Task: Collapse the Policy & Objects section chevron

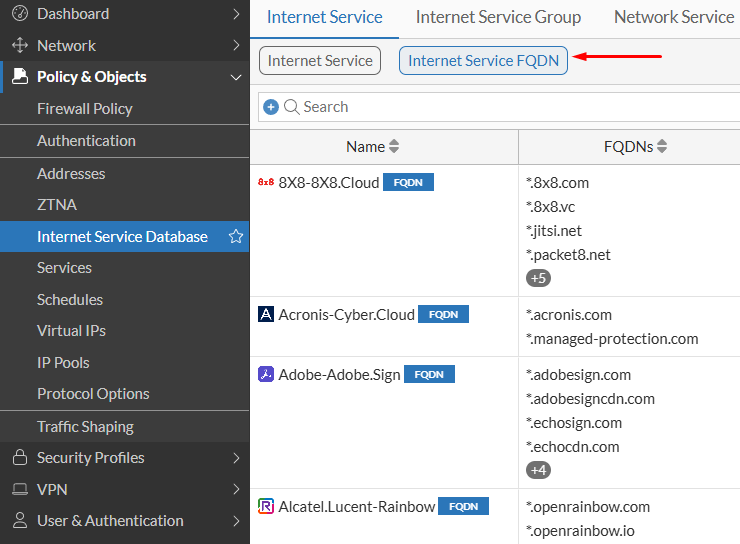Action: click(x=236, y=77)
